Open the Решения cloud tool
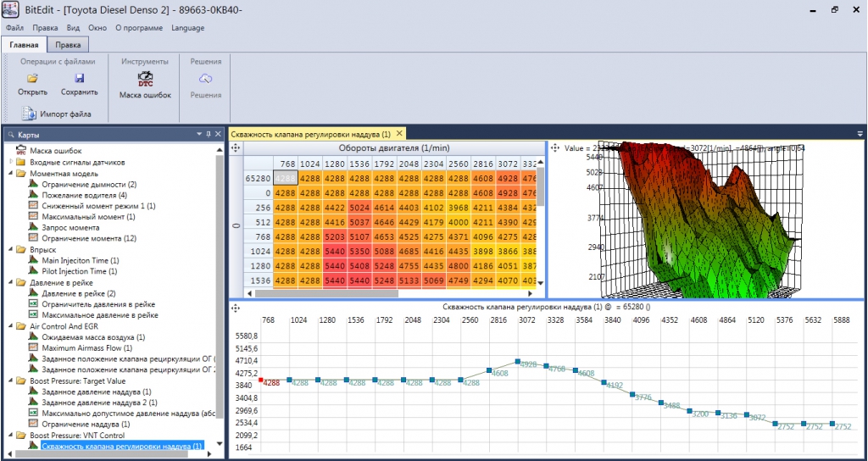Viewport: 868px width, 461px height. pos(206,78)
